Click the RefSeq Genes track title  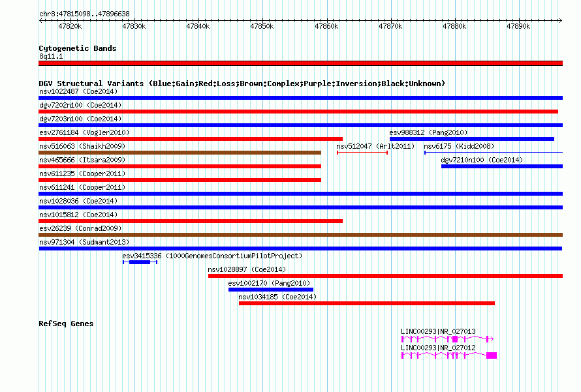66,324
